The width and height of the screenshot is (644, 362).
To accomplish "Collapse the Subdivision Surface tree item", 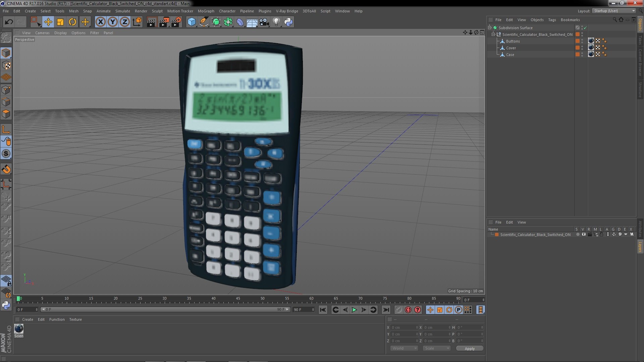I will pyautogui.click(x=490, y=27).
